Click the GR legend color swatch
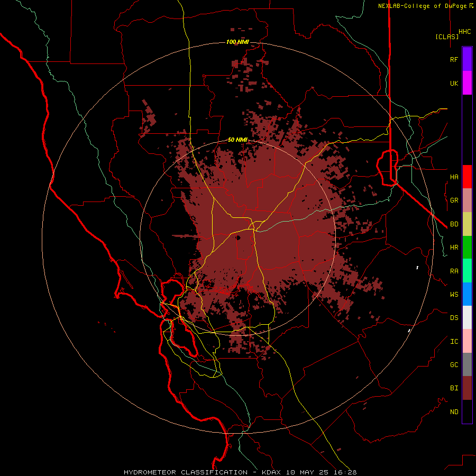This screenshot has width=476, height=476. tap(467, 200)
